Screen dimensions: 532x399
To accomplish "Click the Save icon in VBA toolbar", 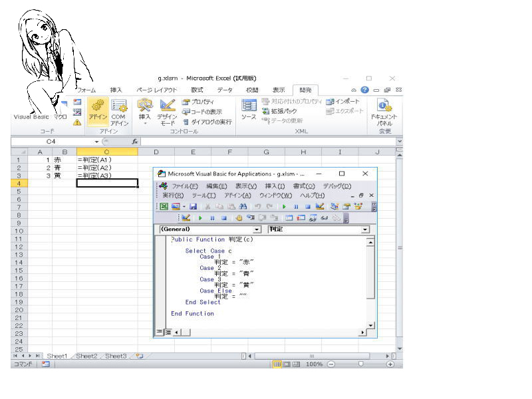I will coord(193,207).
